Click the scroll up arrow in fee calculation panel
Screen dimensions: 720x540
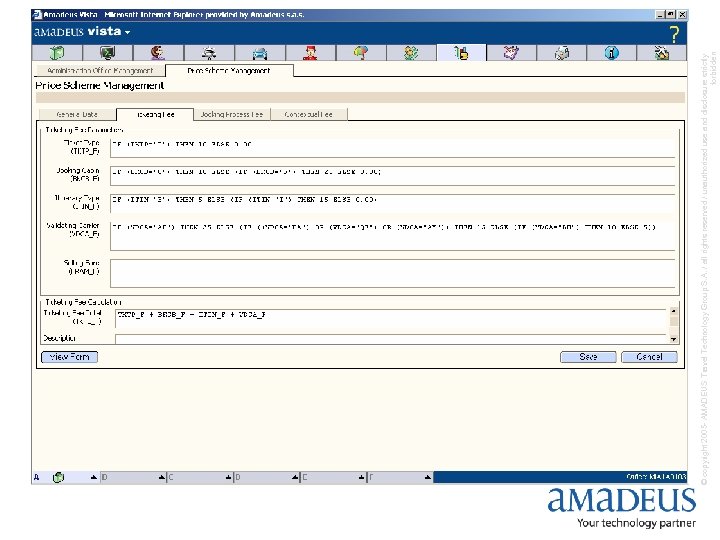674,311
